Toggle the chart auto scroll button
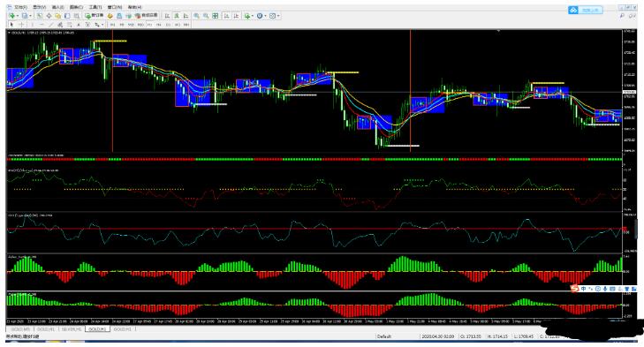 pyautogui.click(x=226, y=16)
